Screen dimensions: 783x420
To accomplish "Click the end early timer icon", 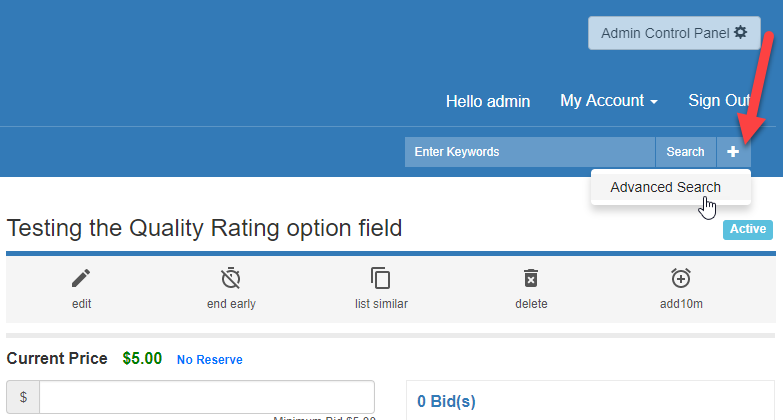I will click(x=231, y=278).
